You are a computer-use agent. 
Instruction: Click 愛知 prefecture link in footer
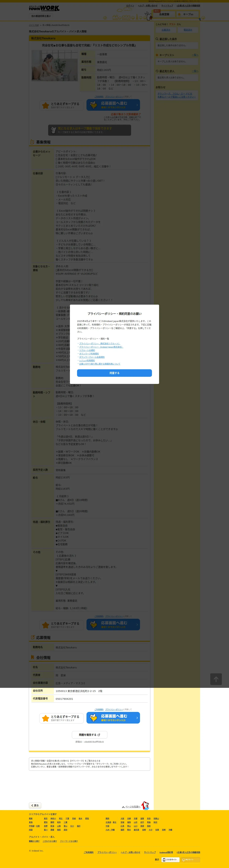46,822
